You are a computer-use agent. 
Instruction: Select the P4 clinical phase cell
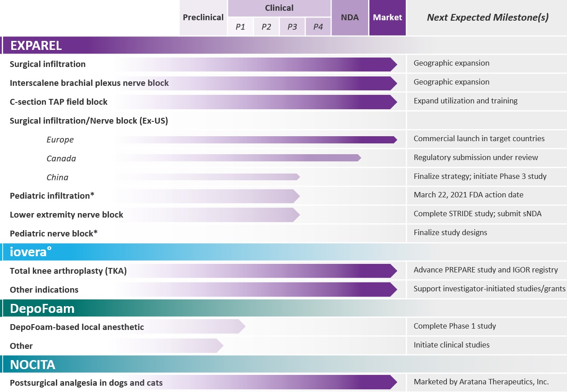(318, 27)
